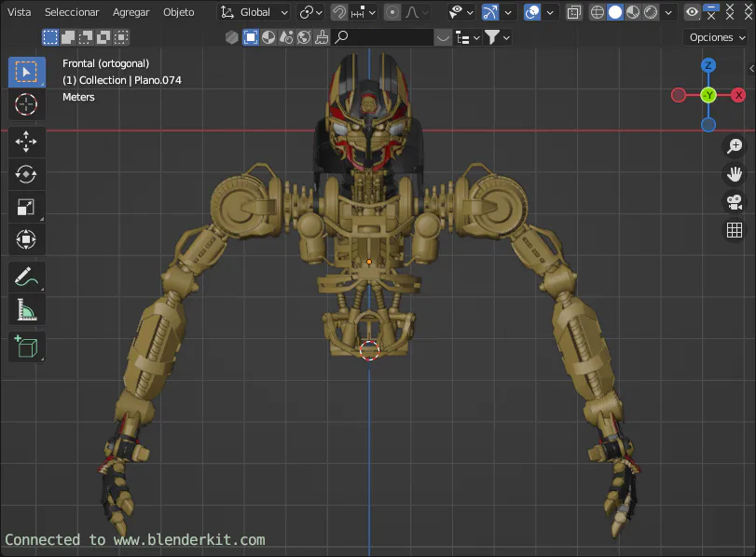Image resolution: width=756 pixels, height=557 pixels.
Task: Click the orange object origin dot
Action: [369, 262]
